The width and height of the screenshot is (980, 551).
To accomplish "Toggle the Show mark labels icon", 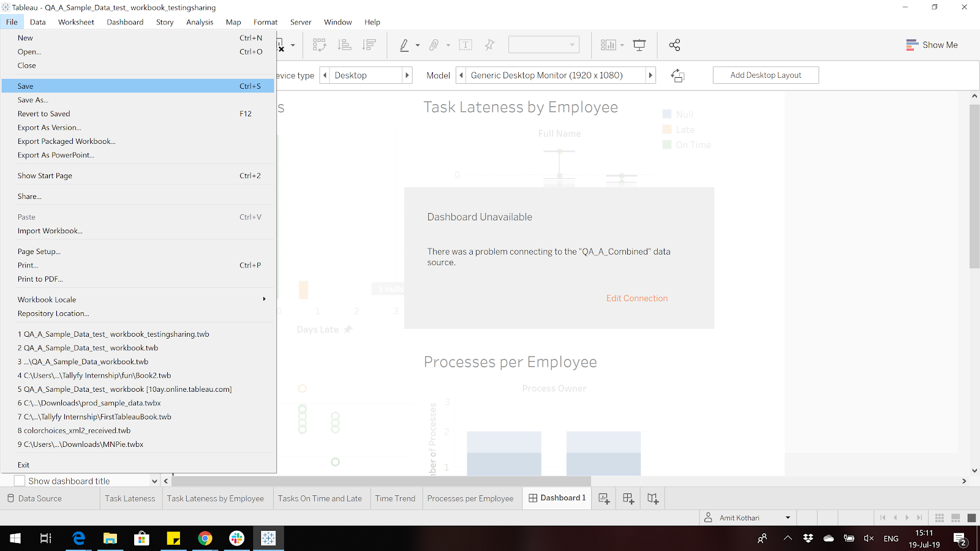I will 466,45.
